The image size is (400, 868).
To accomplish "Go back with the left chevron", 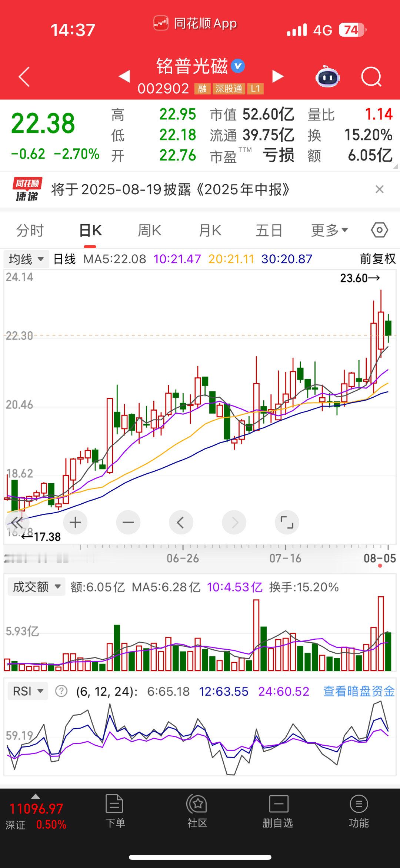I will click(x=24, y=77).
